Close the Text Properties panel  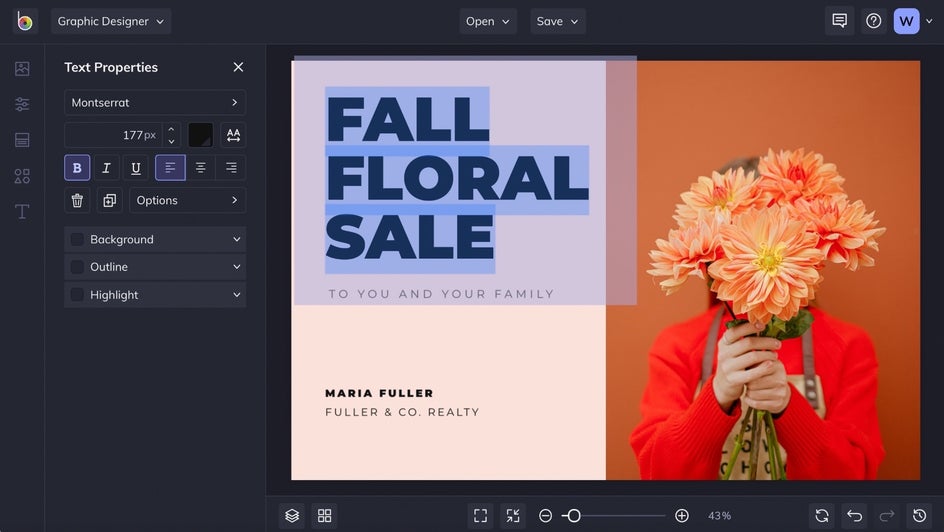click(x=238, y=67)
